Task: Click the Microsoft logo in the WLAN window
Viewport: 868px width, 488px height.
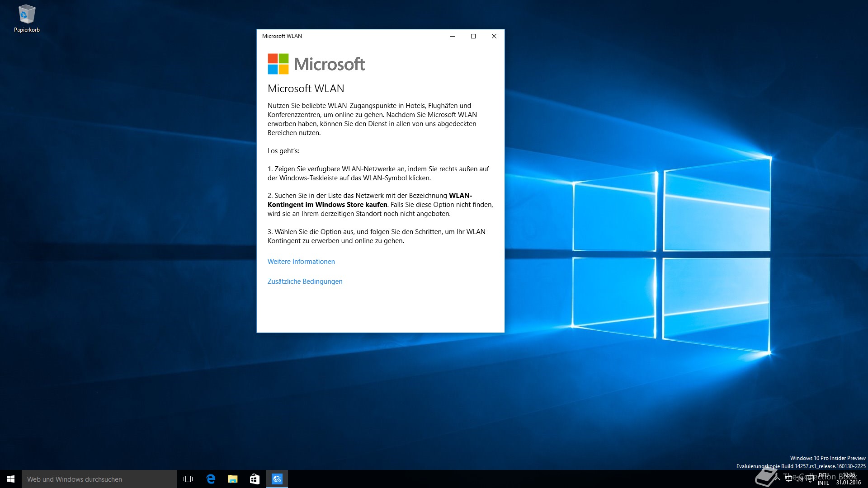Action: pyautogui.click(x=316, y=64)
